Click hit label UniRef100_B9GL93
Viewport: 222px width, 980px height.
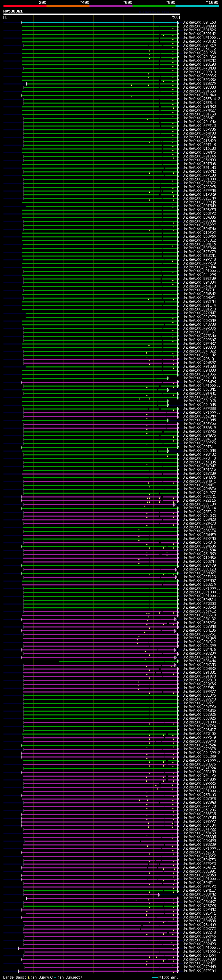pyautogui.click(x=199, y=64)
